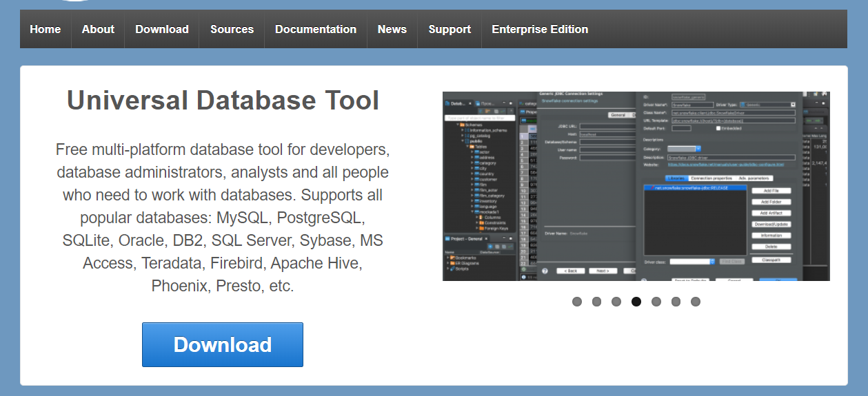Image resolution: width=868 pixels, height=396 pixels.
Task: Open the Download nav menu item
Action: click(x=162, y=29)
